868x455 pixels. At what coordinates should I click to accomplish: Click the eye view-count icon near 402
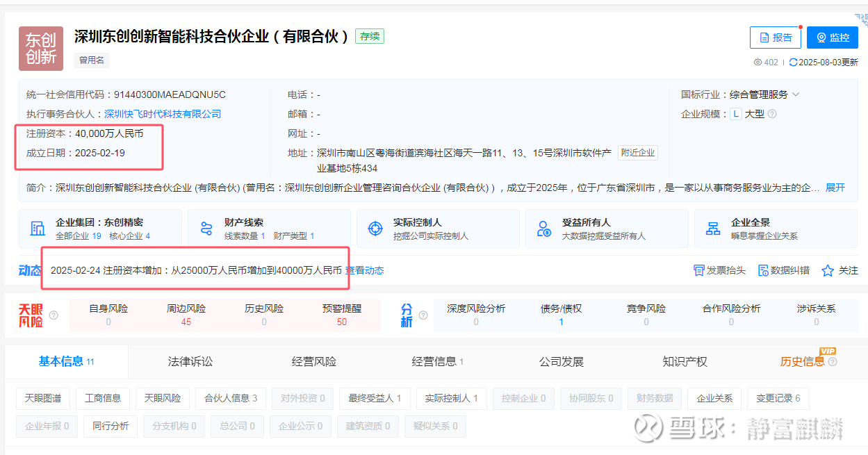(758, 63)
